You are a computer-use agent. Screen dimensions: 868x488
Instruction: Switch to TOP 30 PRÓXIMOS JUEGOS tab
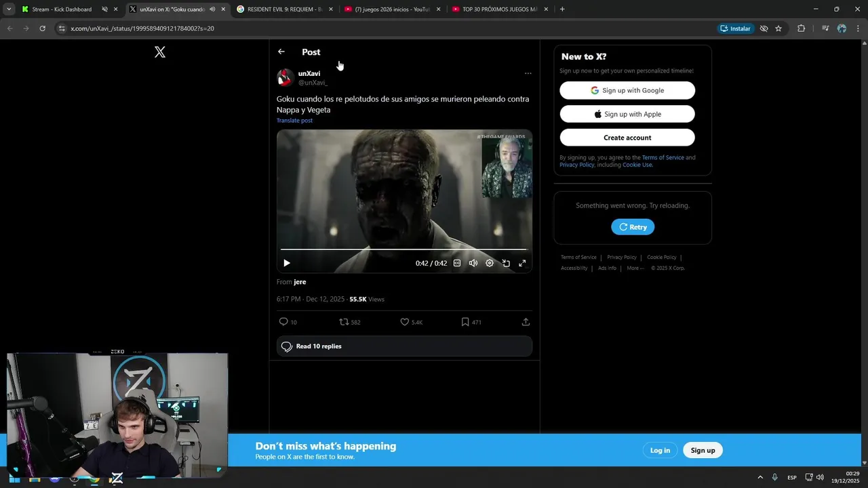click(x=500, y=9)
